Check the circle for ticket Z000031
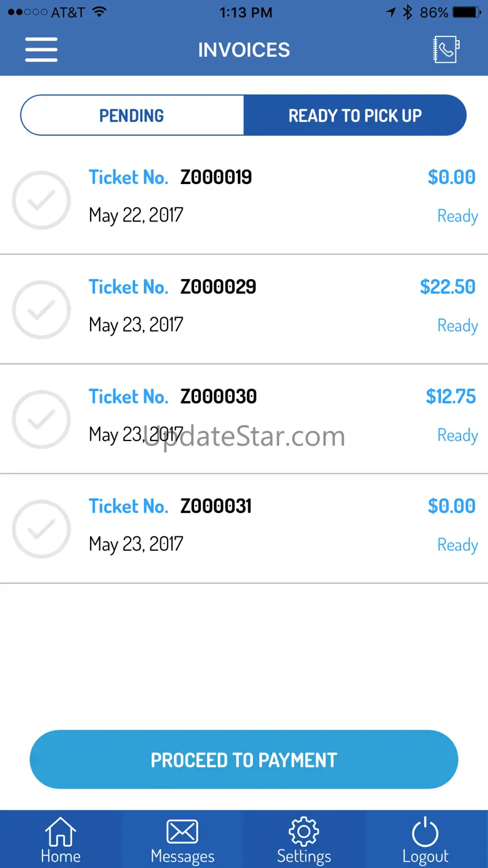The height and width of the screenshot is (868, 488). (41, 529)
